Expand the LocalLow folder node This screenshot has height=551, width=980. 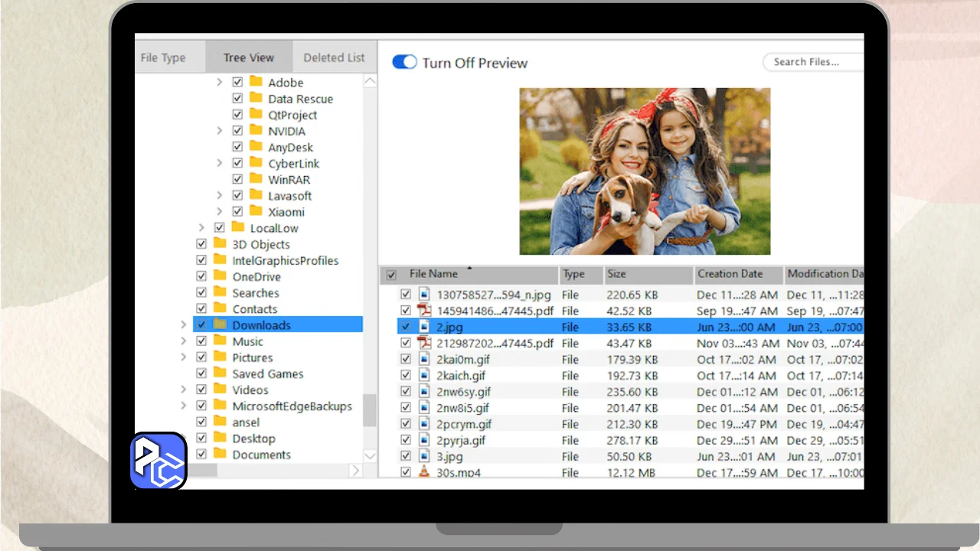[201, 228]
